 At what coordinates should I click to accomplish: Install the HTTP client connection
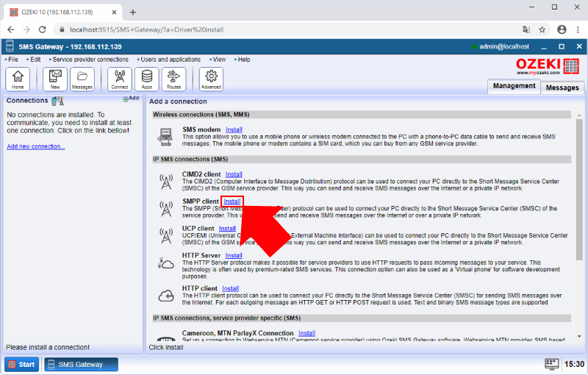point(230,288)
